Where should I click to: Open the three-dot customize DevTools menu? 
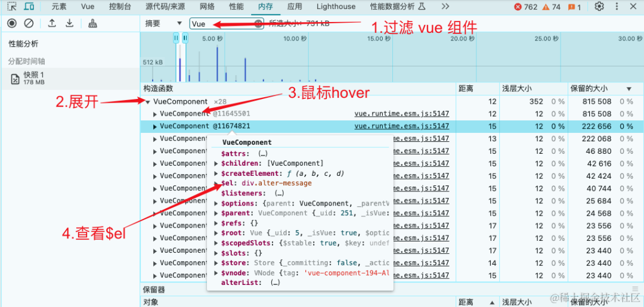coord(617,7)
